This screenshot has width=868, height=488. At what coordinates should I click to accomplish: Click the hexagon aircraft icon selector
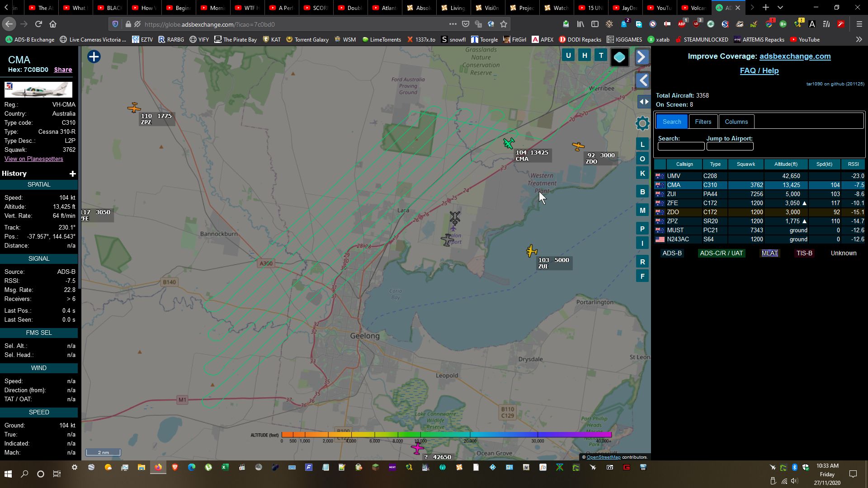point(620,56)
